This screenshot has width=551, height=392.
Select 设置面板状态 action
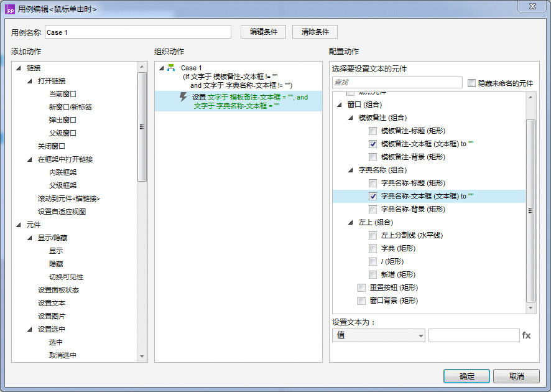point(58,290)
